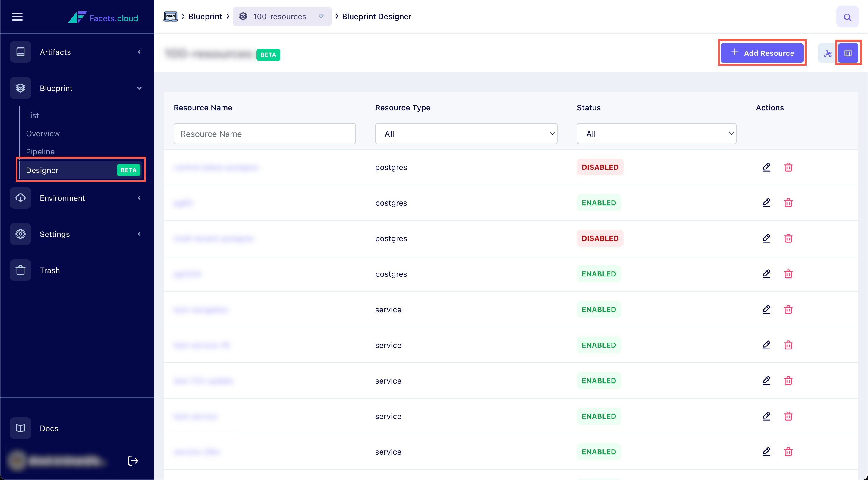Screen dimensions: 868x480
Task: Open the Pipeline submenu item
Action: [x=40, y=151]
